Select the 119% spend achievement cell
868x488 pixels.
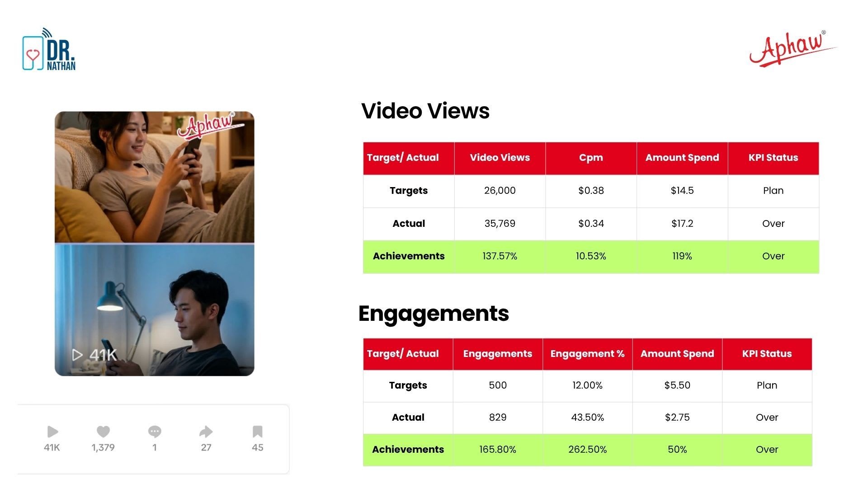tap(682, 256)
